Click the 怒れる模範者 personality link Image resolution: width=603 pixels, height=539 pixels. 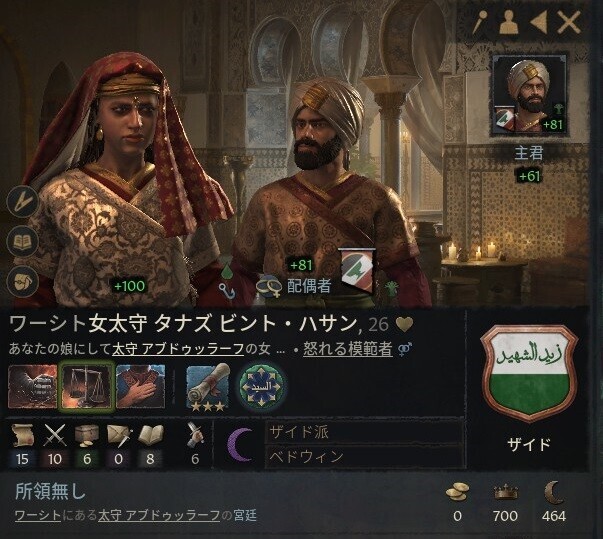348,349
